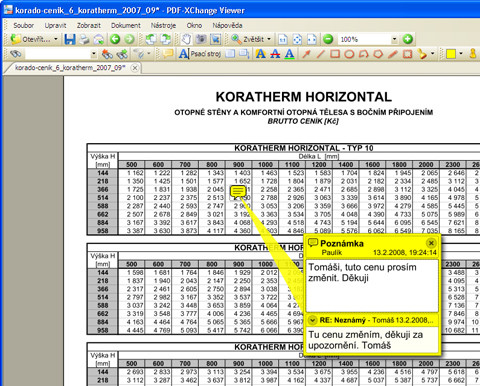Close the korado-cenik document tab
This screenshot has height=386, width=480.
point(135,68)
